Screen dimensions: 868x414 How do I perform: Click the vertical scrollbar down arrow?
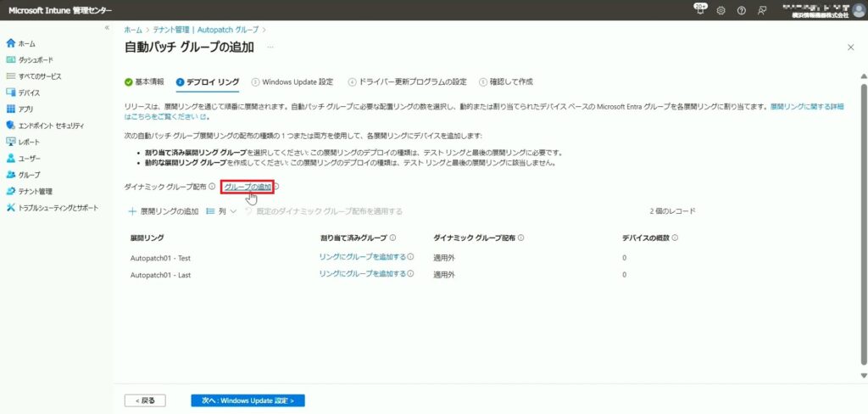(x=864, y=375)
